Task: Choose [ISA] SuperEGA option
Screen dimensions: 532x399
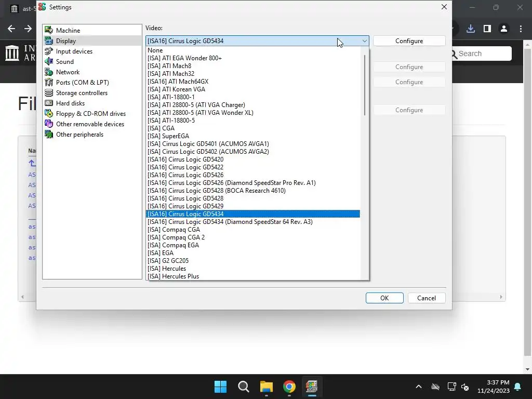Action: tap(253, 136)
